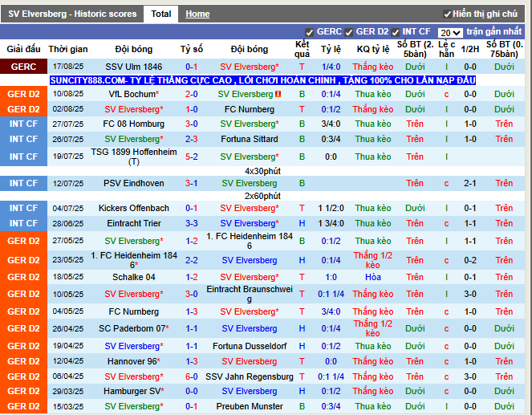
Task: Click the SC Paderborn 07 team name
Action: click(132, 328)
